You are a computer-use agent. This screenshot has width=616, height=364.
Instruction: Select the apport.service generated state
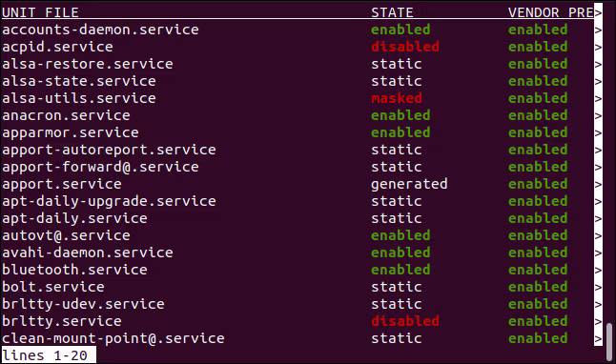pyautogui.click(x=409, y=184)
